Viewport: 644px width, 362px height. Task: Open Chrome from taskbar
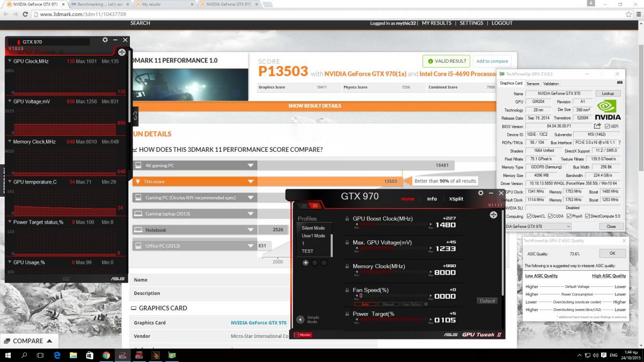click(106, 355)
